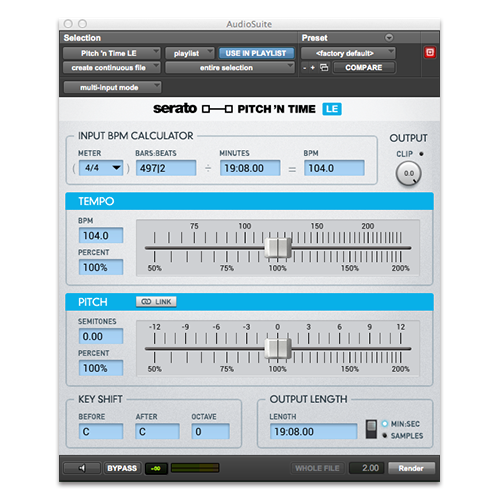This screenshot has width=500, height=500.
Task: Open the preset circular menu arrow
Action: pos(389,38)
